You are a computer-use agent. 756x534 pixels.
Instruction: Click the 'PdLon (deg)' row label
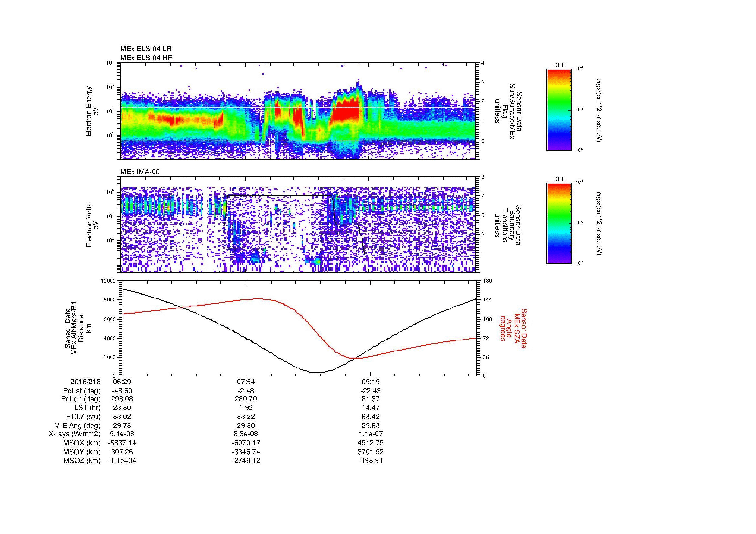click(81, 399)
